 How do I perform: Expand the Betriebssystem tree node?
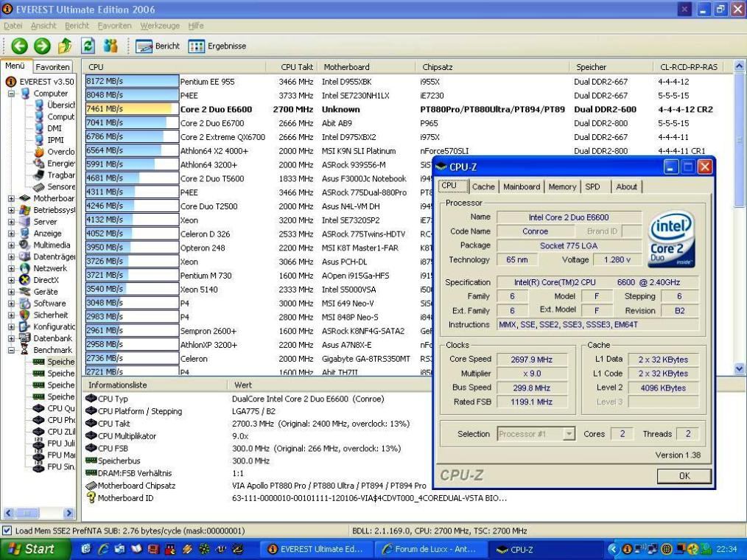click(x=11, y=210)
